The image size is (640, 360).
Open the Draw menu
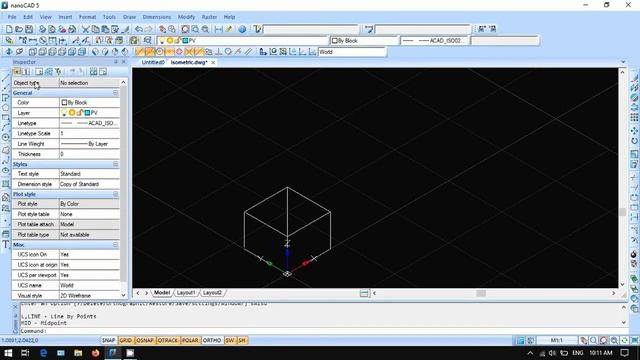pyautogui.click(x=129, y=17)
